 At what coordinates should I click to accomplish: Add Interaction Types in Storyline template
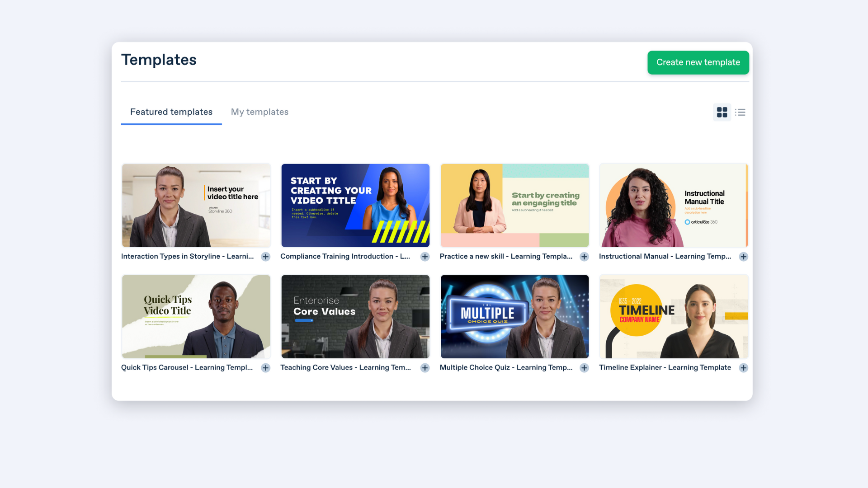(x=266, y=257)
